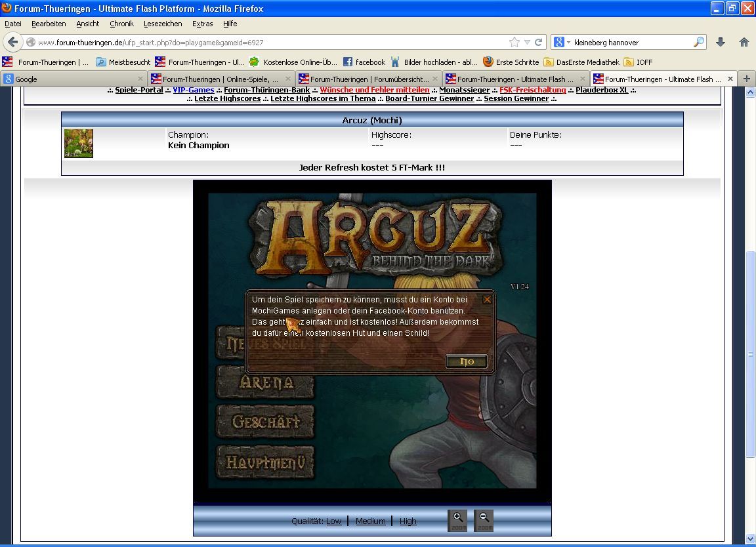
Task: Click the scrollbar down arrow
Action: pos(750,538)
